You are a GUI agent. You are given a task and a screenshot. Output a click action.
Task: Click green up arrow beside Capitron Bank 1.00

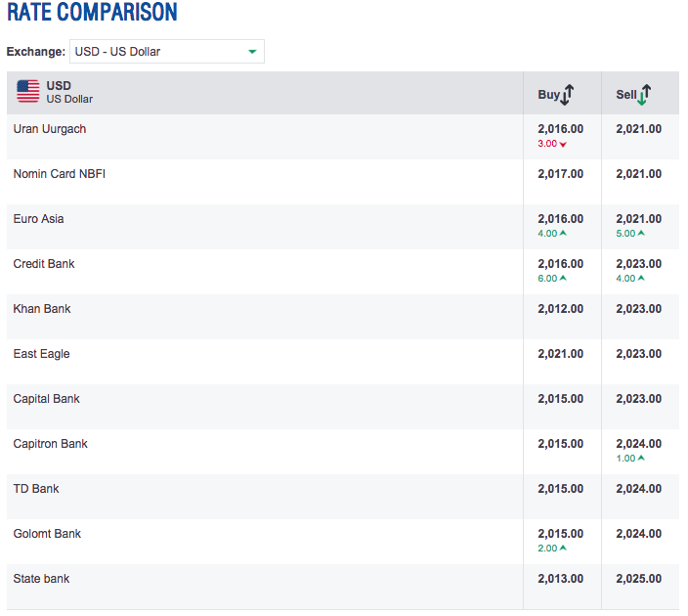click(x=641, y=458)
